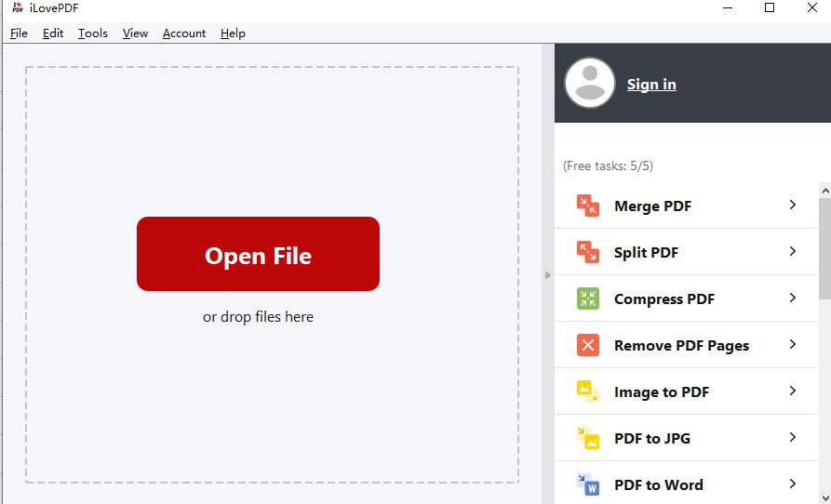Viewport: 831px width, 504px height.
Task: Click the Free tasks: 5/5 counter
Action: pos(608,166)
